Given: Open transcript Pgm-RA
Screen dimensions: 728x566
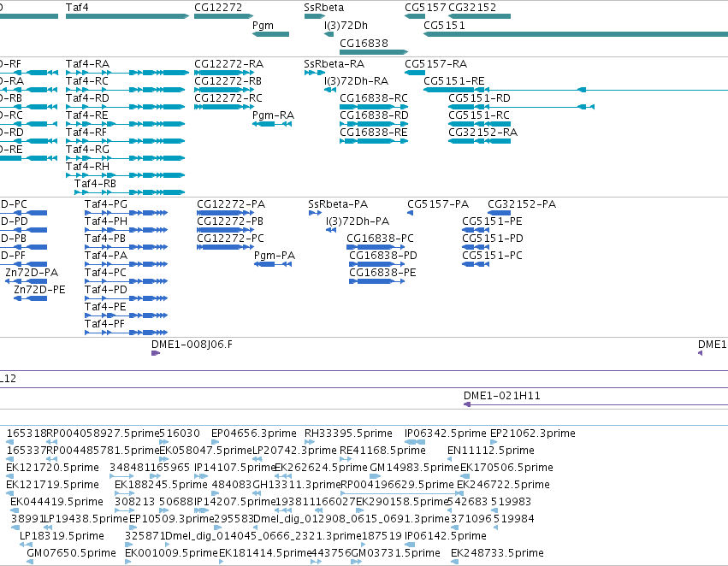Looking at the screenshot, I should [274, 115].
